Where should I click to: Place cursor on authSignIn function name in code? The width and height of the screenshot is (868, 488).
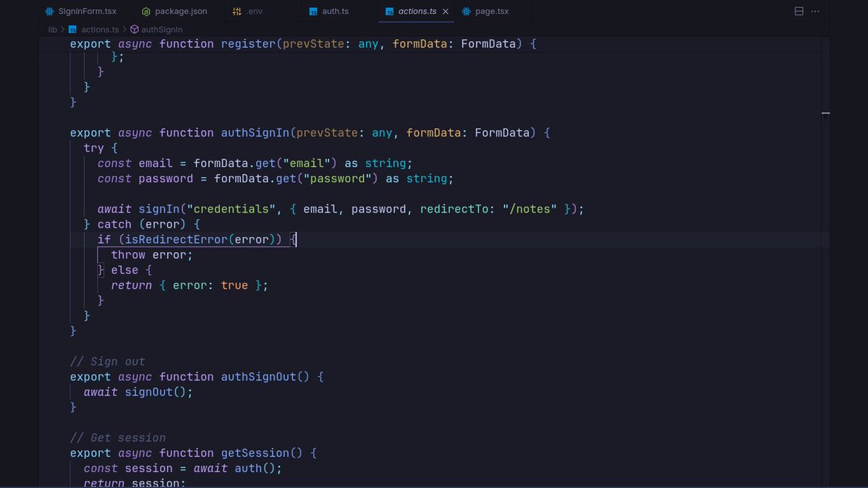coord(255,133)
